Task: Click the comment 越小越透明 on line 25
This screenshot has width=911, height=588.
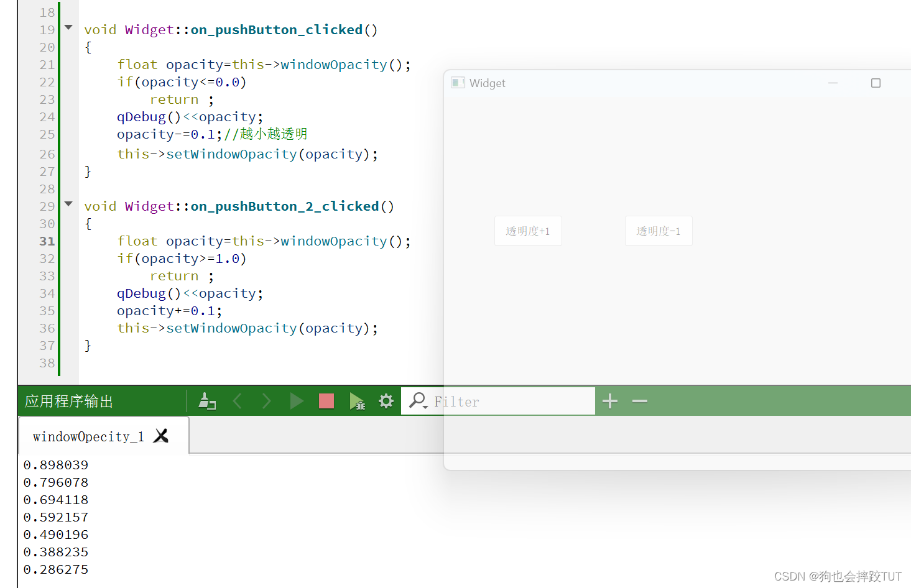Action: 274,134
